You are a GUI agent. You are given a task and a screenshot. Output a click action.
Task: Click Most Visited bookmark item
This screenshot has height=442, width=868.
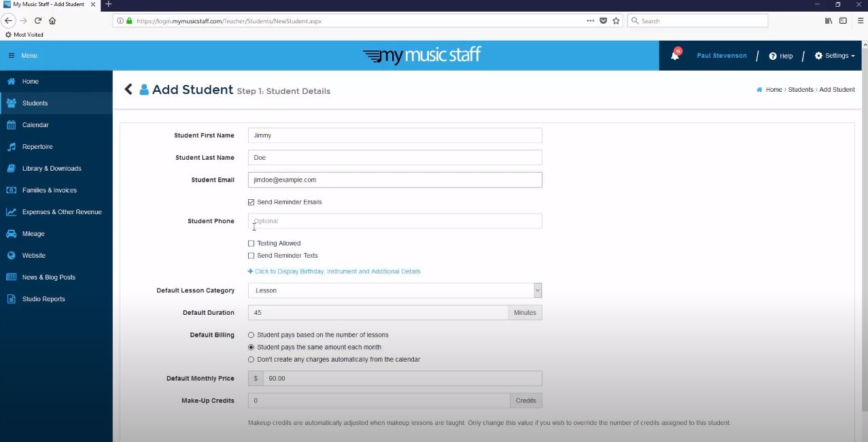pos(24,35)
